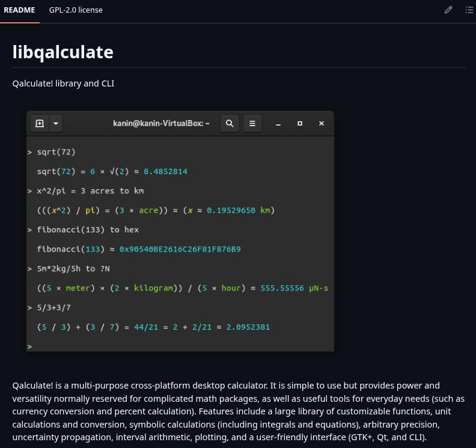
Task: Click the dropdown arrow beside new tab icon
Action: (x=56, y=124)
